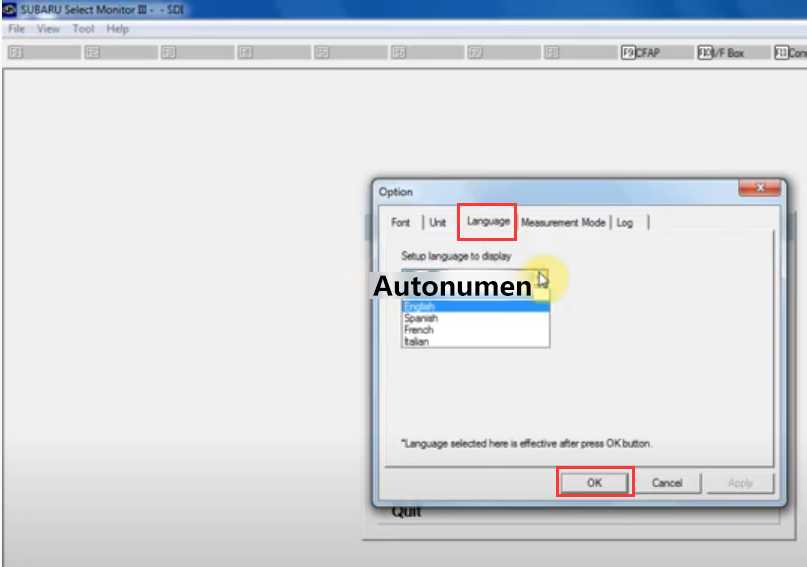Image resolution: width=807 pixels, height=567 pixels.
Task: Click the SUBARU Select Monitor title icon
Action: tap(10, 9)
